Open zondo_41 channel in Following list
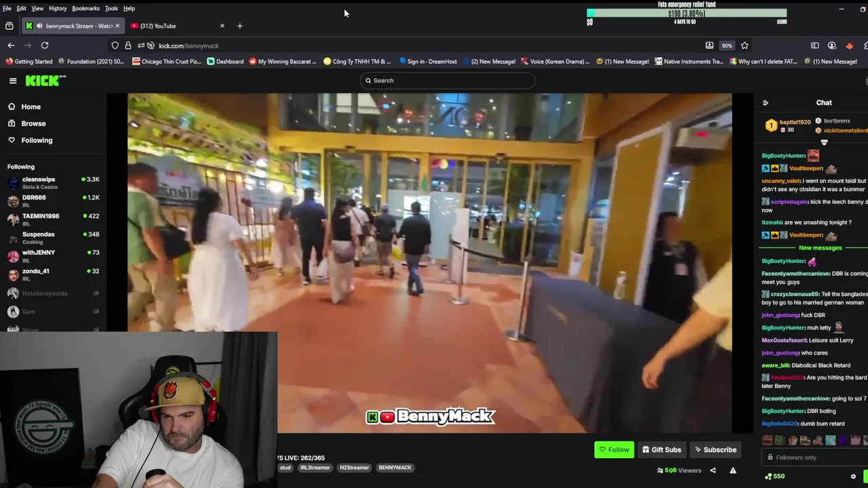Viewport: 868px width, 488px height. [53, 274]
